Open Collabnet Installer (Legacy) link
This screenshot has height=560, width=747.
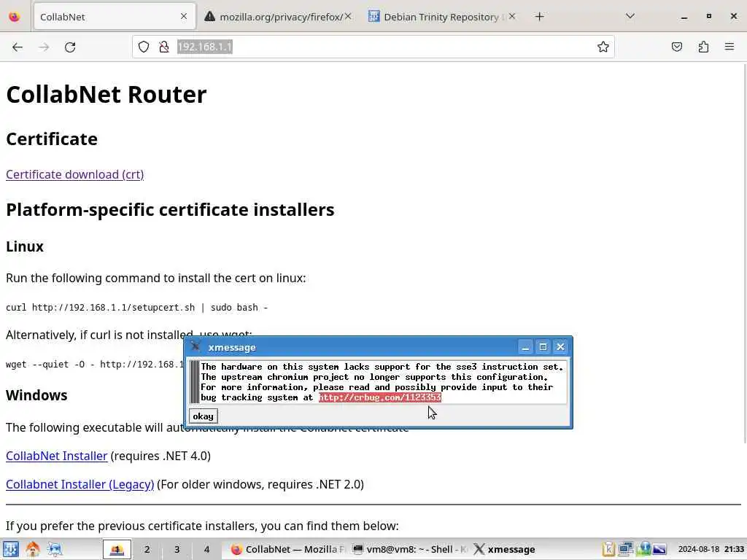pos(80,484)
